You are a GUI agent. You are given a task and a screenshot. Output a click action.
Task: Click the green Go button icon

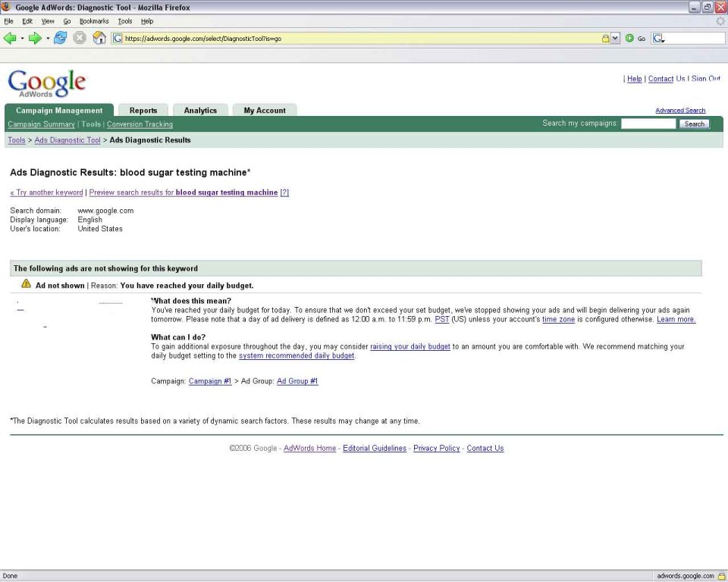pyautogui.click(x=629, y=39)
